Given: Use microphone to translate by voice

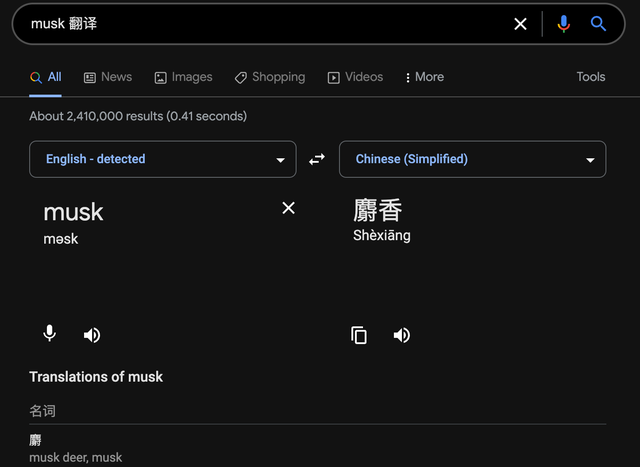Looking at the screenshot, I should [x=50, y=334].
